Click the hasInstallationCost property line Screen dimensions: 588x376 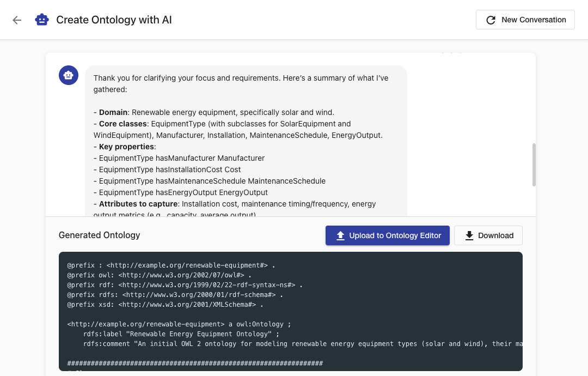click(x=170, y=169)
